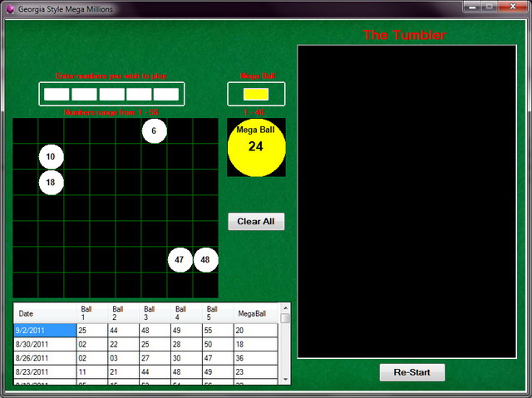Image resolution: width=532 pixels, height=398 pixels.
Task: Click the Ball 2 column header
Action: point(124,313)
